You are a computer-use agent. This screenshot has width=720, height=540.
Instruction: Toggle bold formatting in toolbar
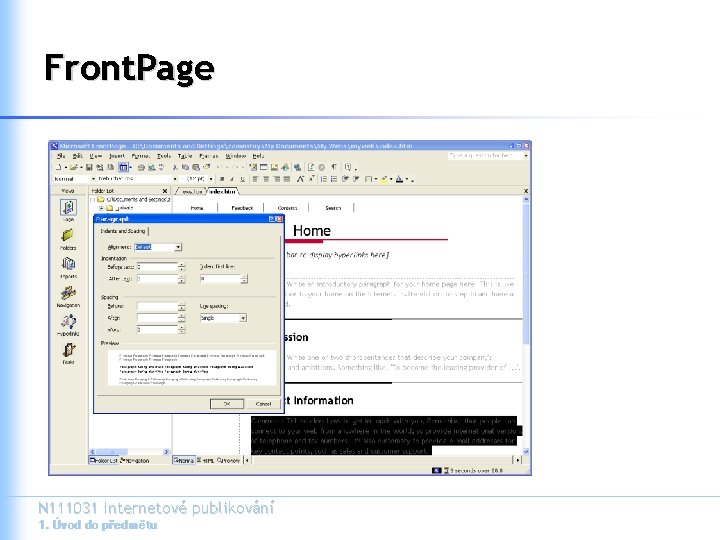click(222, 179)
